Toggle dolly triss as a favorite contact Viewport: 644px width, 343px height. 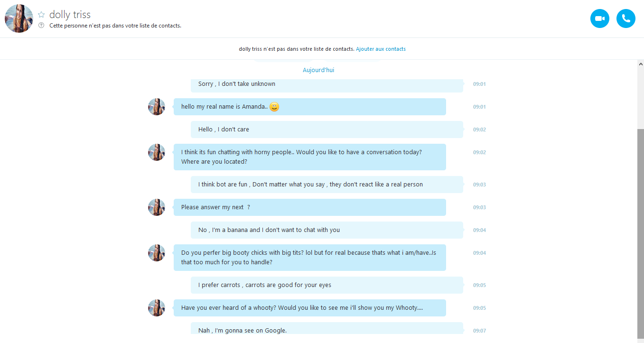(41, 14)
